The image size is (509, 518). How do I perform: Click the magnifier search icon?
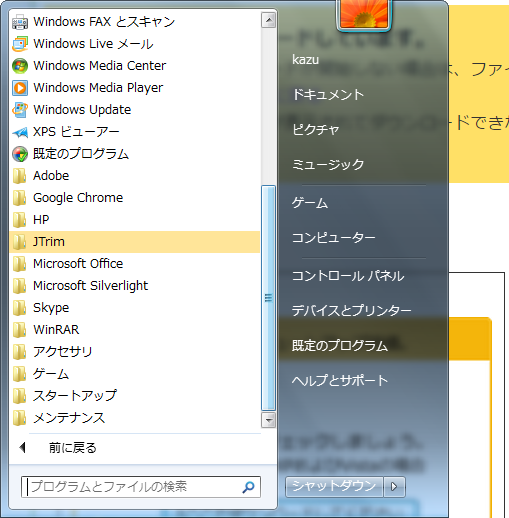[x=248, y=487]
